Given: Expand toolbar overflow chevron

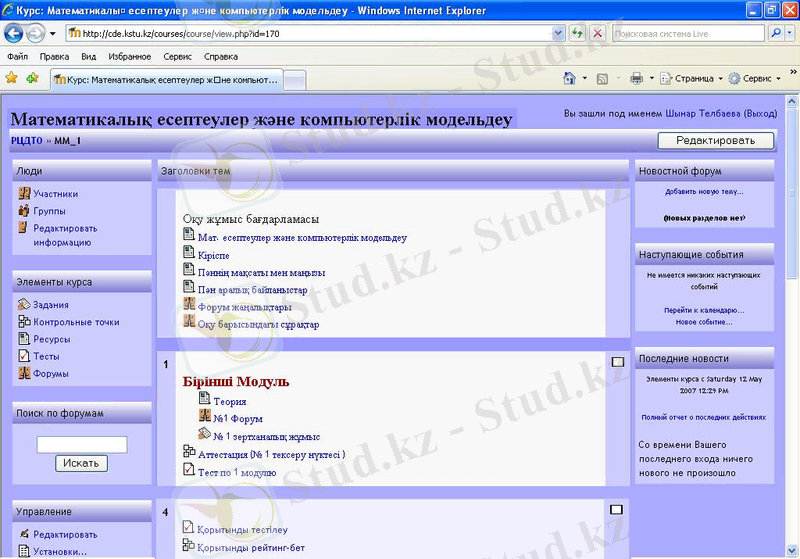Looking at the screenshot, I should click(793, 72).
